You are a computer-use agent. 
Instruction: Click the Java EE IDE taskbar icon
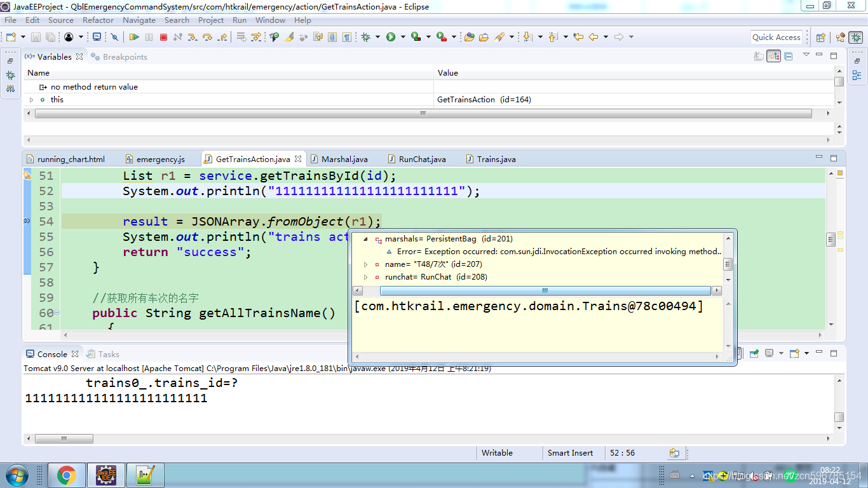pos(106,475)
